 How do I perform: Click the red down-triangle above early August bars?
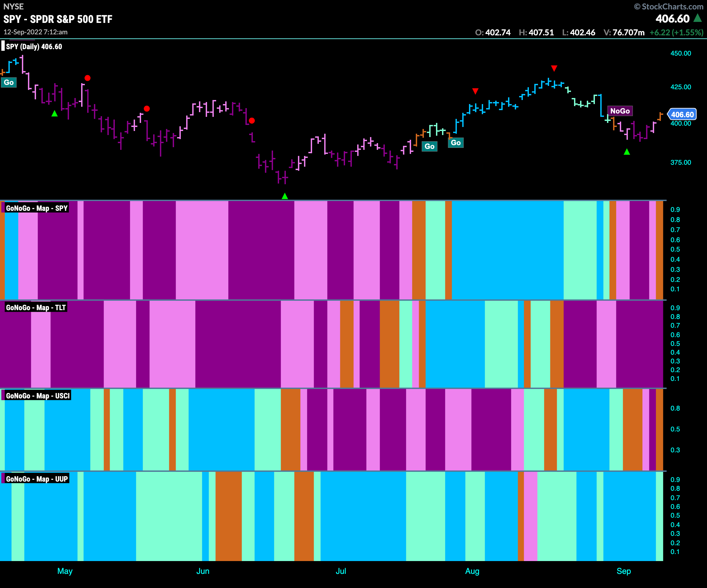[475, 91]
